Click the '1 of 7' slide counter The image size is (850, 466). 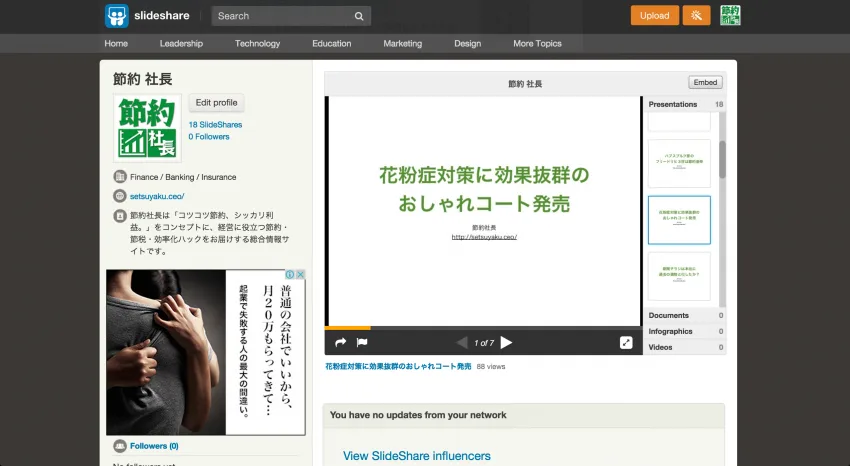point(484,343)
